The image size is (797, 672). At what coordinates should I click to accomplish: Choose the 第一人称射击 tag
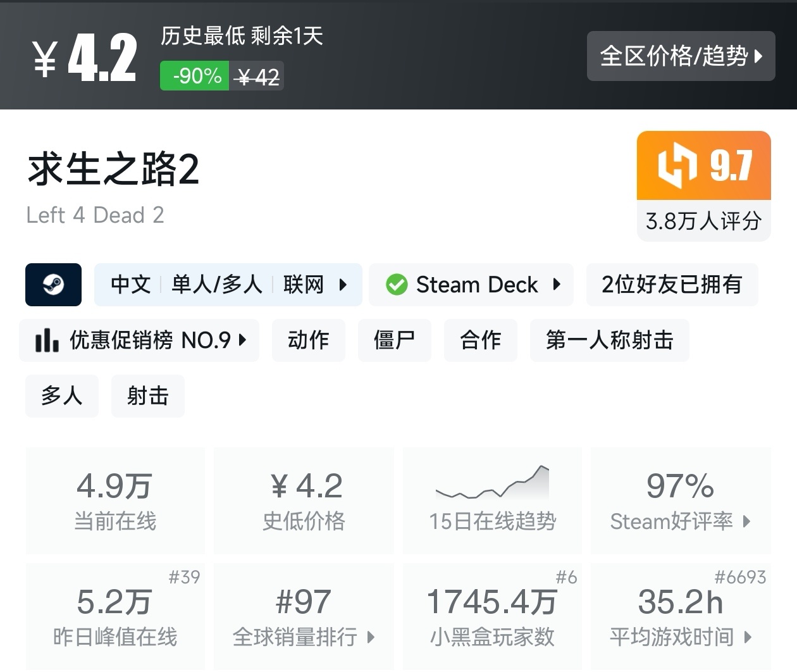click(x=609, y=340)
